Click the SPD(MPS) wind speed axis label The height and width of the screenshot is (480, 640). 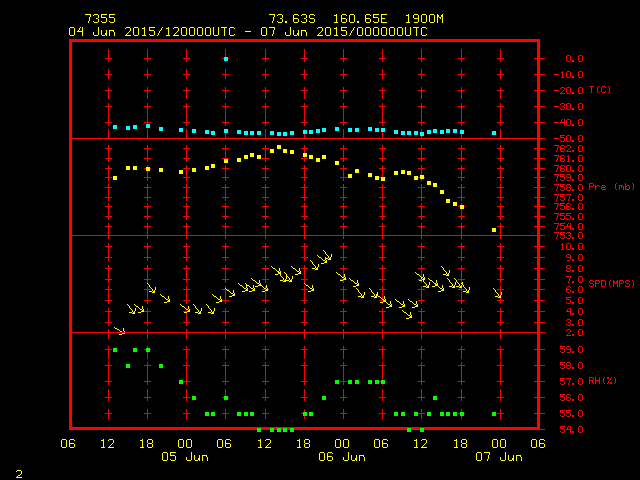tap(611, 283)
